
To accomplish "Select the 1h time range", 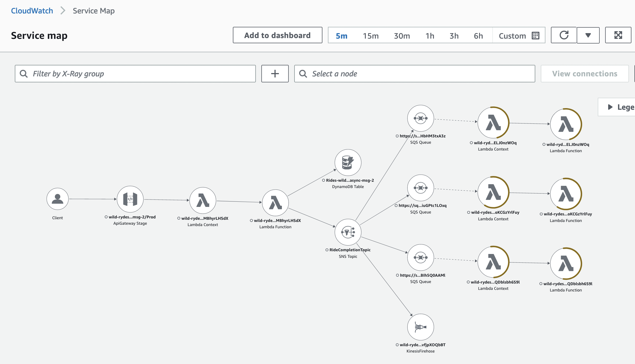I will pos(430,36).
